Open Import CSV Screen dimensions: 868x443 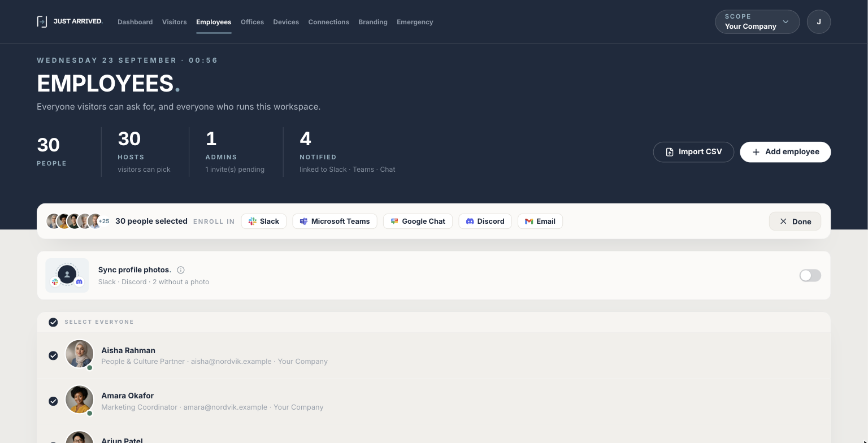(693, 152)
